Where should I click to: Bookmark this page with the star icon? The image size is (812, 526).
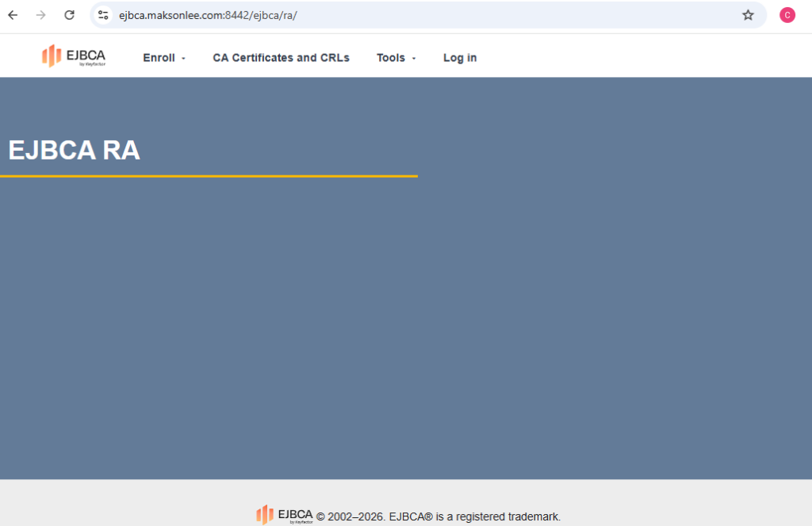(x=748, y=15)
